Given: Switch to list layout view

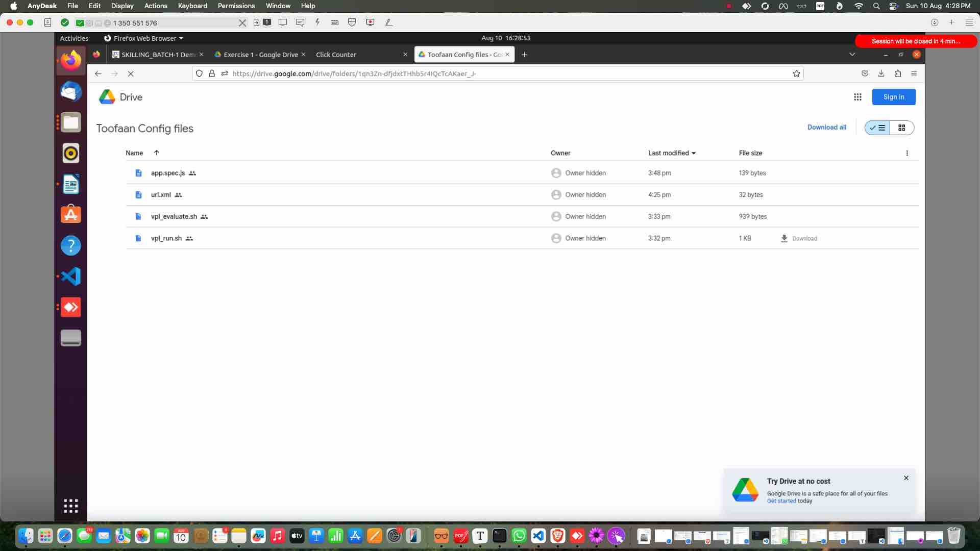Looking at the screenshot, I should click(x=877, y=128).
